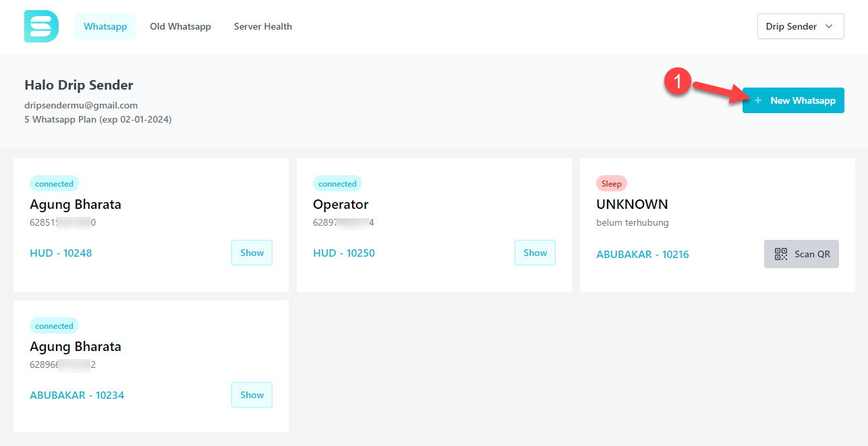
Task: Click the phone number on the Operator card
Action: [x=343, y=222]
